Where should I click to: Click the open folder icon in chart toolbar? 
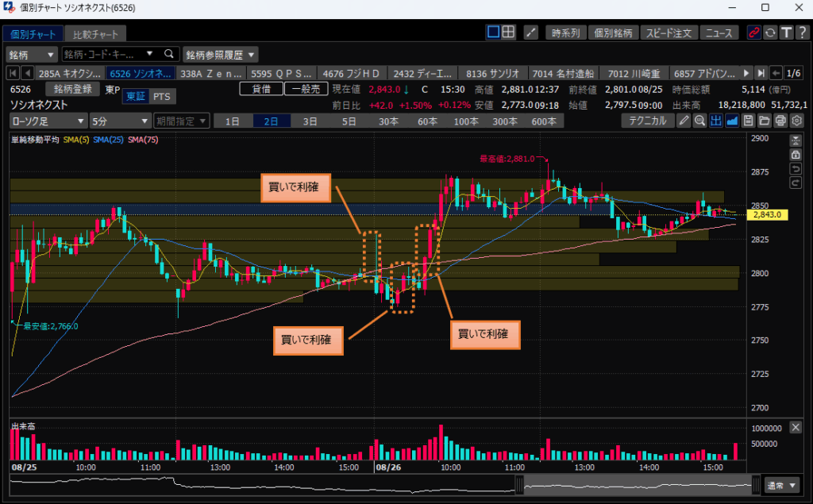coord(765,121)
